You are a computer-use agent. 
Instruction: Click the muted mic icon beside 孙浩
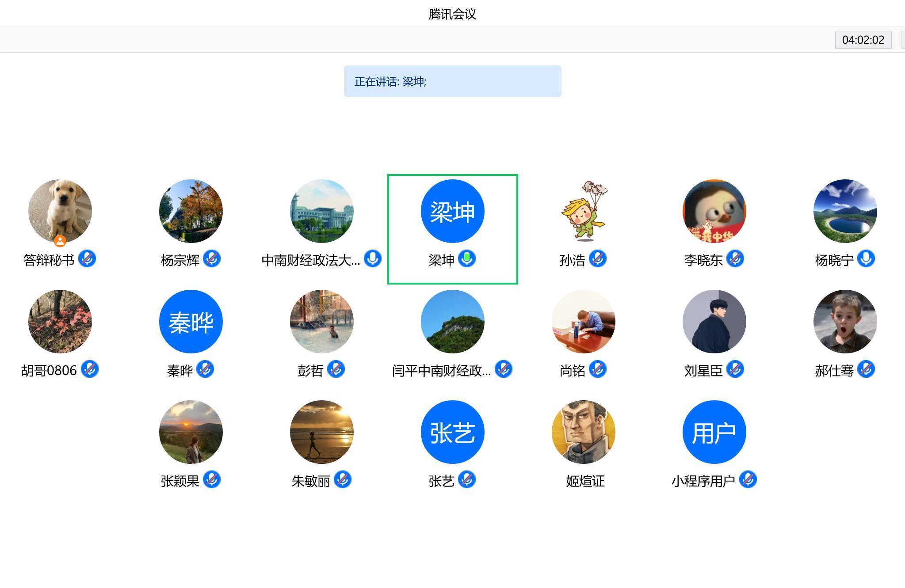tap(598, 259)
